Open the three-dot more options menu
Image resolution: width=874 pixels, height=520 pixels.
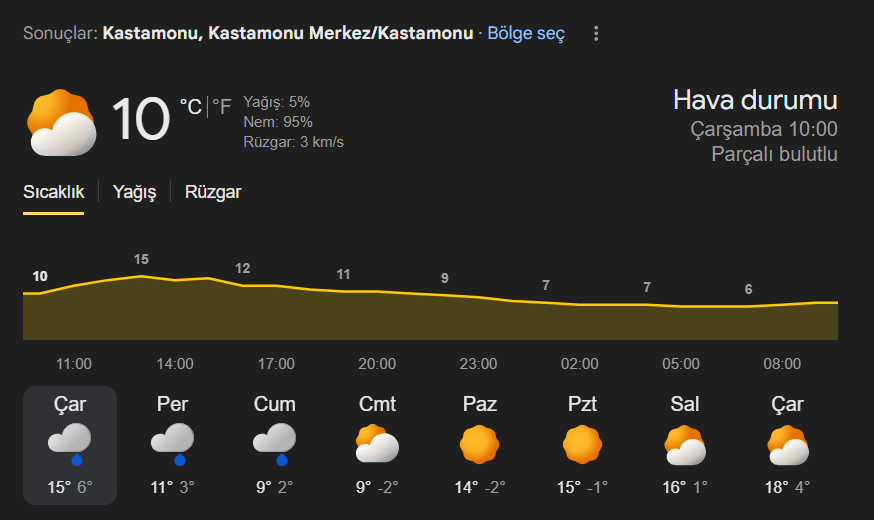pos(596,34)
